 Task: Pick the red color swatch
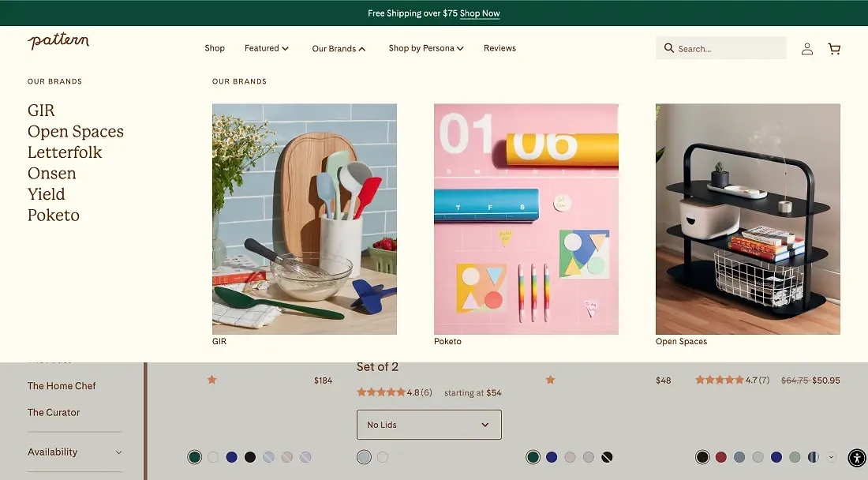point(720,457)
